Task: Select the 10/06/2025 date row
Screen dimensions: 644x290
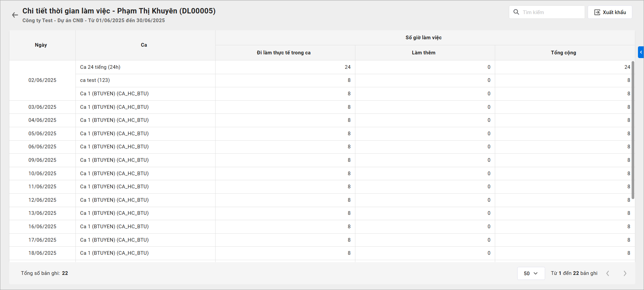Action: click(42, 174)
